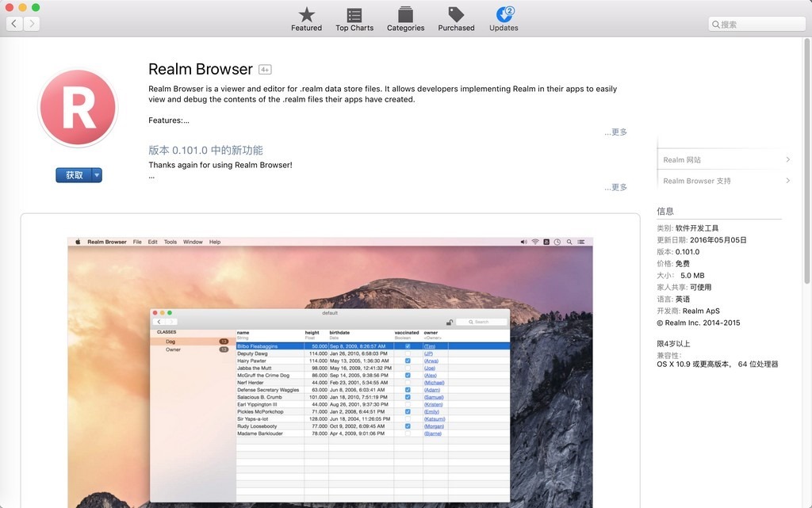The width and height of the screenshot is (812, 508).
Task: Click the 版本 0.101.0 中的新功能 heading
Action: [x=205, y=150]
